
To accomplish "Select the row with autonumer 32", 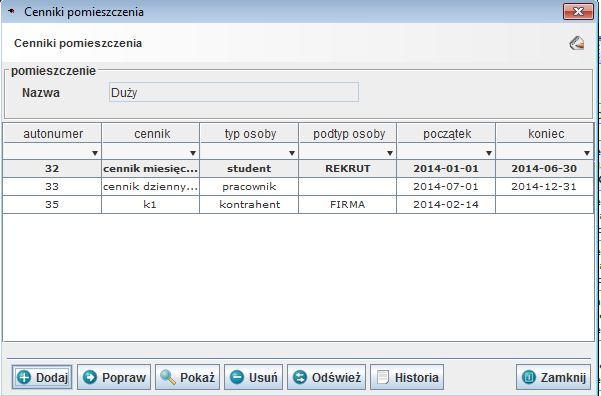I will (298, 168).
